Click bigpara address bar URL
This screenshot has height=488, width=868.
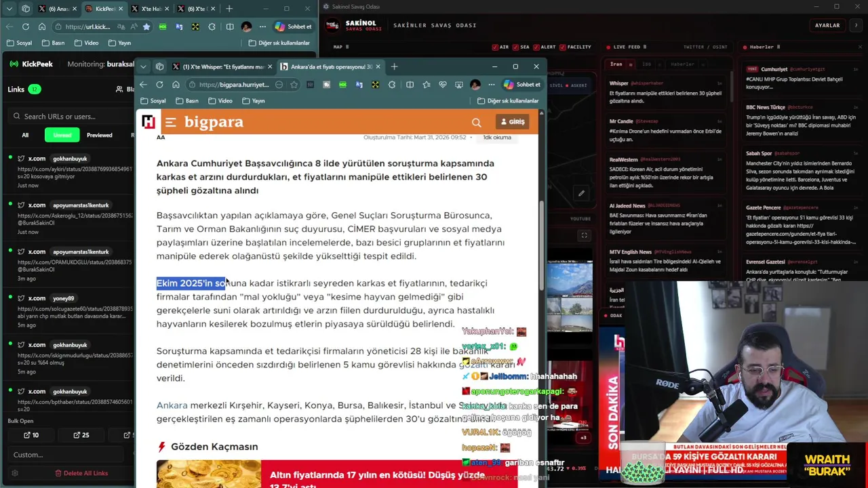(x=235, y=85)
